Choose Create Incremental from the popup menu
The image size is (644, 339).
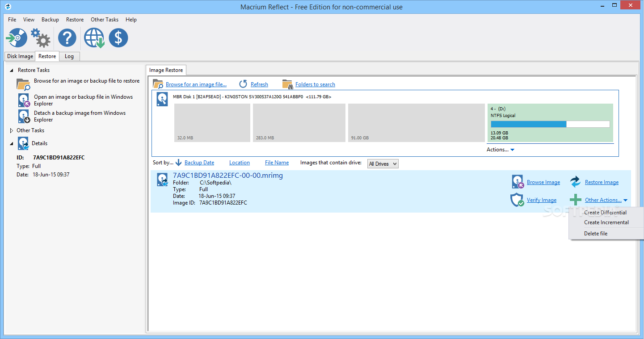(606, 222)
